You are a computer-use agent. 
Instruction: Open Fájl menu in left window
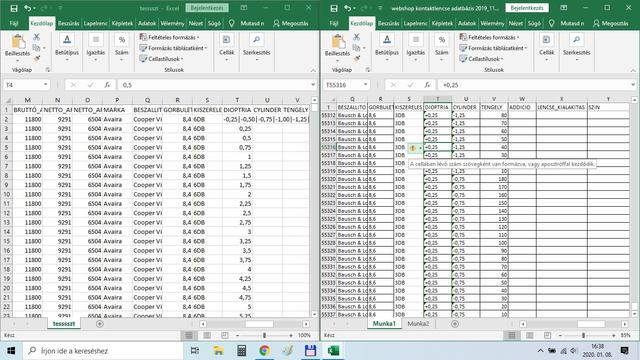(x=14, y=24)
